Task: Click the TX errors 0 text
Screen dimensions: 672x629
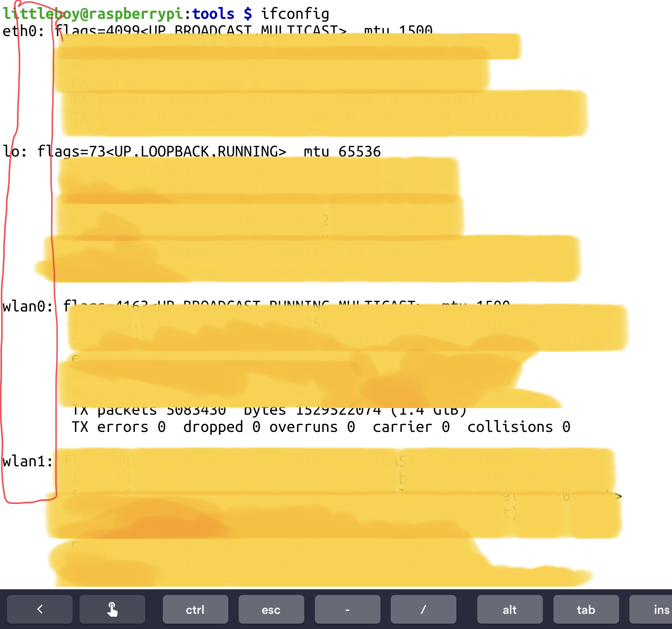Action: [x=118, y=427]
